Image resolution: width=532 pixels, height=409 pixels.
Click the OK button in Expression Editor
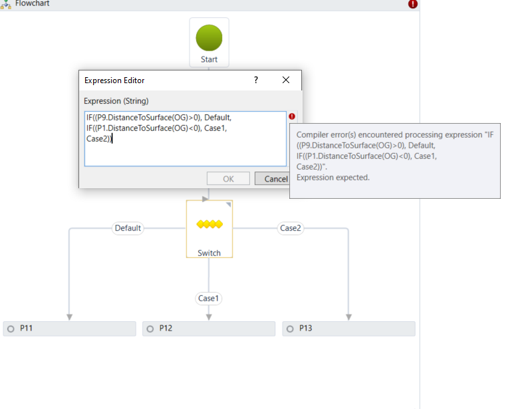pyautogui.click(x=228, y=178)
